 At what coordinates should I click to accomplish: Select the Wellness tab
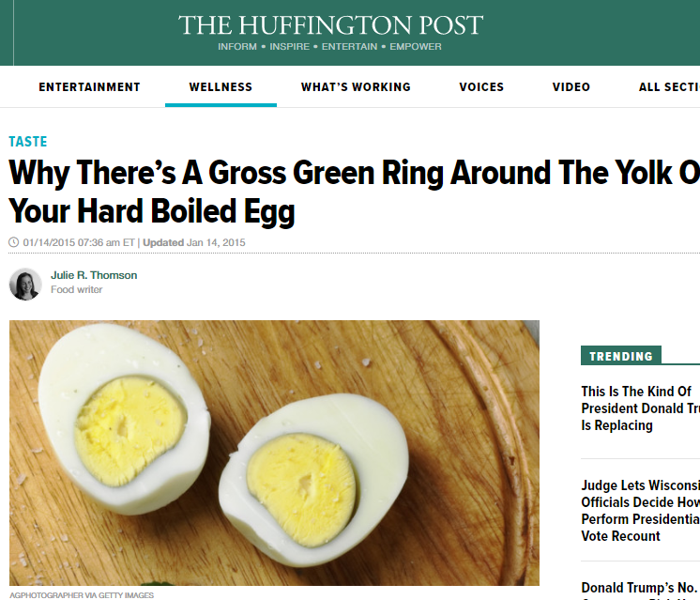[221, 87]
